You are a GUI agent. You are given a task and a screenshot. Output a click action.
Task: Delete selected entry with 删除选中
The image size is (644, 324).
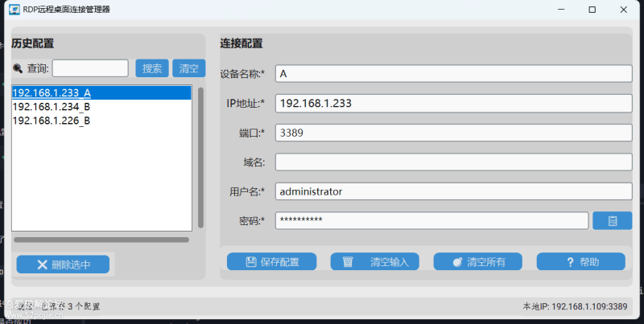click(63, 265)
